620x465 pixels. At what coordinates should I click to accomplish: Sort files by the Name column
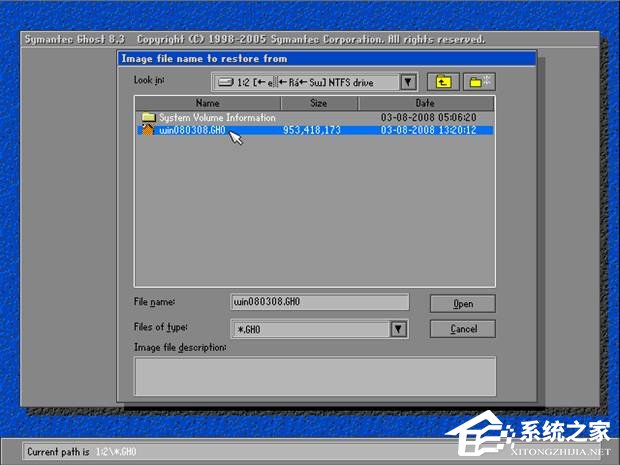coord(208,103)
